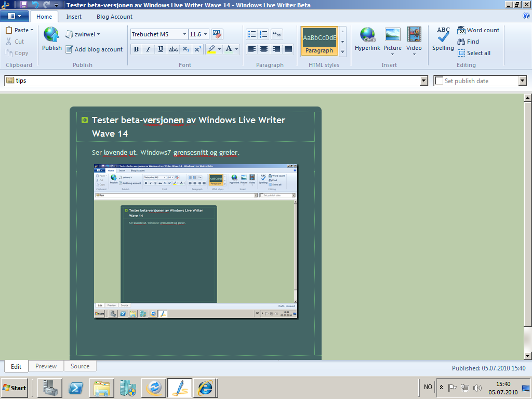
Task: Customize Quick Access Toolbar arrow
Action: (56, 5)
